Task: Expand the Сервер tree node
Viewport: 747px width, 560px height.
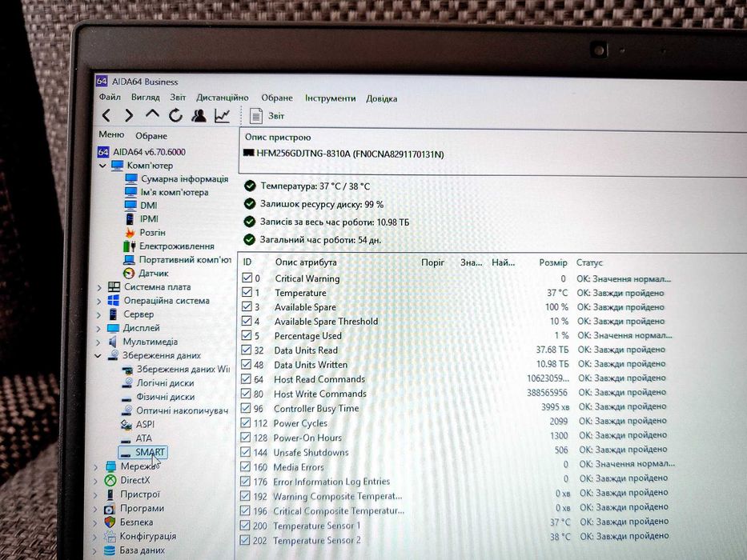Action: point(98,315)
